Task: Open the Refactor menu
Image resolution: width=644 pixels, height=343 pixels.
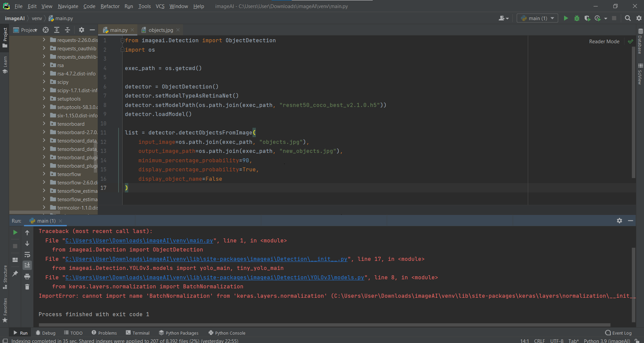Action: point(110,6)
